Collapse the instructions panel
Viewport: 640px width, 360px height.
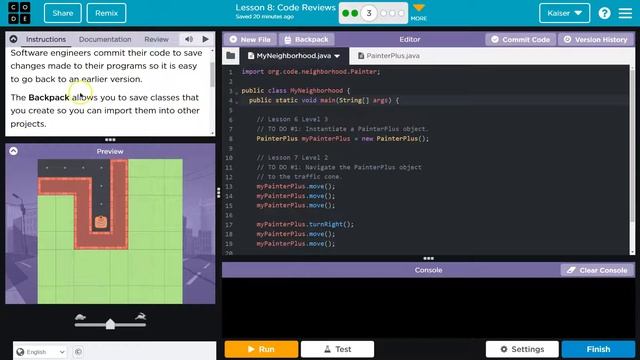13,39
